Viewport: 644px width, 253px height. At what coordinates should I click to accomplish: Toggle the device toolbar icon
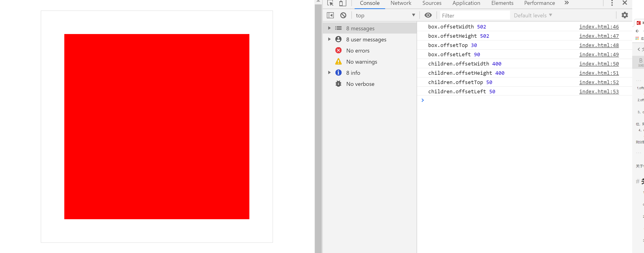coord(342,3)
